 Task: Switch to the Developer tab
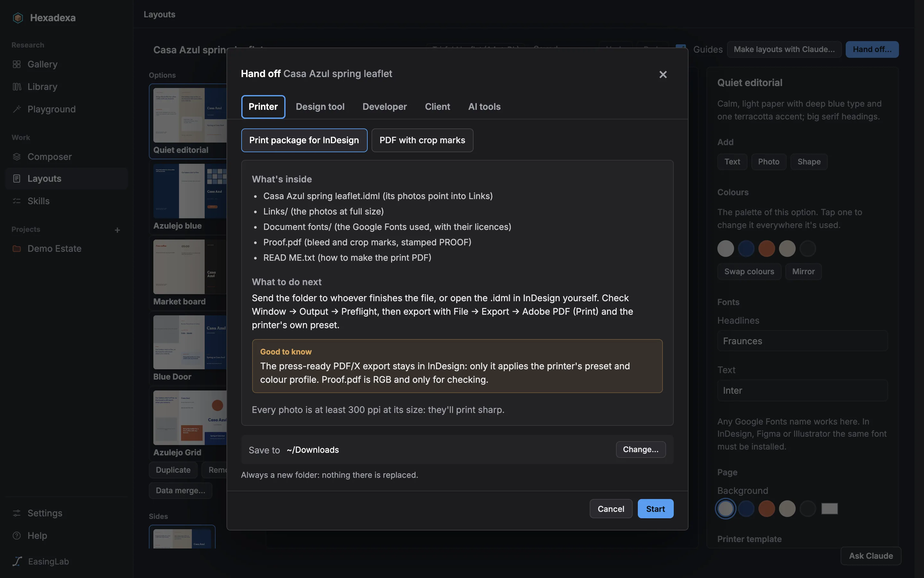(384, 107)
